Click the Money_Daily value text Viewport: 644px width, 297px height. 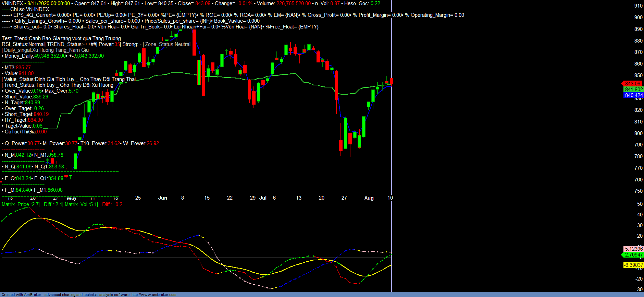coord(50,56)
